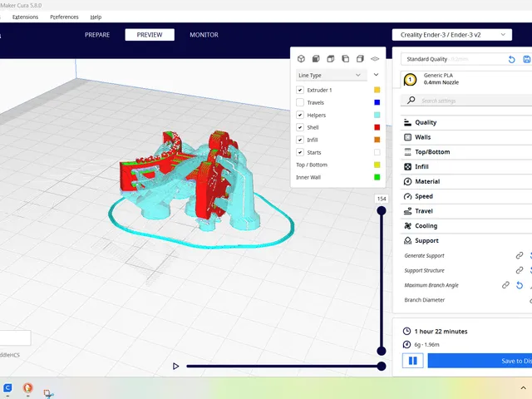Open the Line Type color scheme dropdown
This screenshot has height=399, width=532.
pyautogui.click(x=331, y=75)
